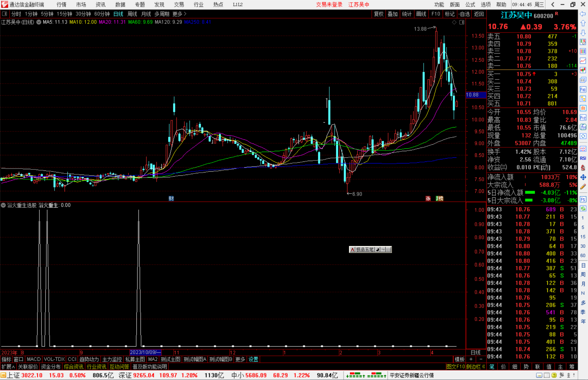Click the 设置 settings button

pyautogui.click(x=253, y=360)
